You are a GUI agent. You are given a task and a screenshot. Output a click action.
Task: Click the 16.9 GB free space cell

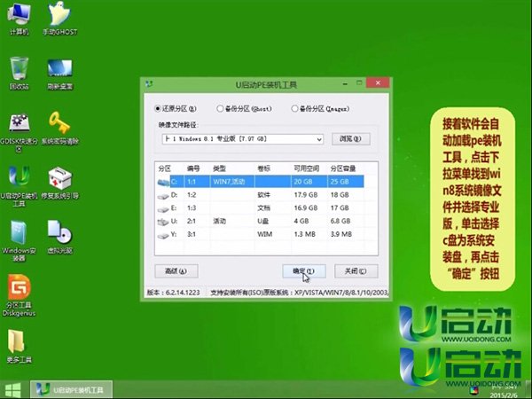click(306, 208)
